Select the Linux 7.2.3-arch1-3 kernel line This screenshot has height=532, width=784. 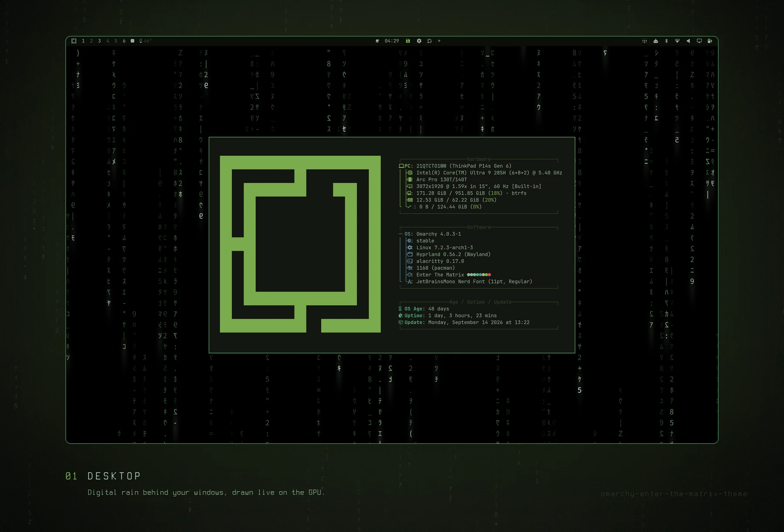click(x=440, y=248)
